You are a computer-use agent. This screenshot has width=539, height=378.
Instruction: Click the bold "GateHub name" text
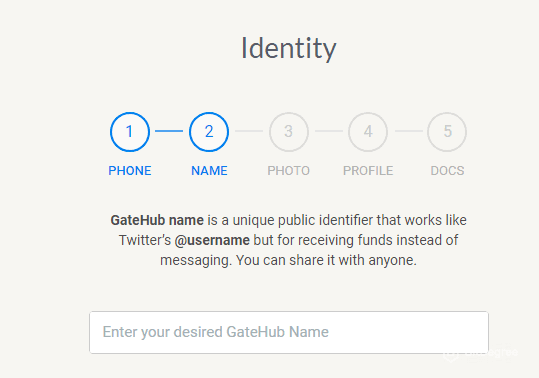coord(157,220)
